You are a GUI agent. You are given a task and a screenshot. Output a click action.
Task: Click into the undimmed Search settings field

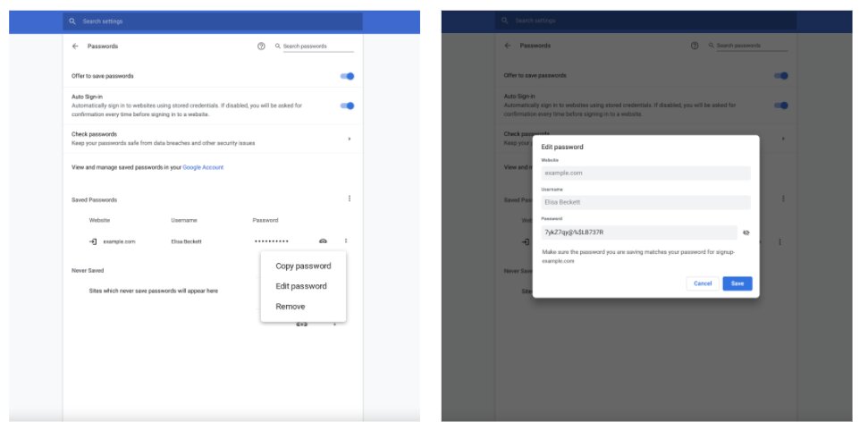click(213, 21)
